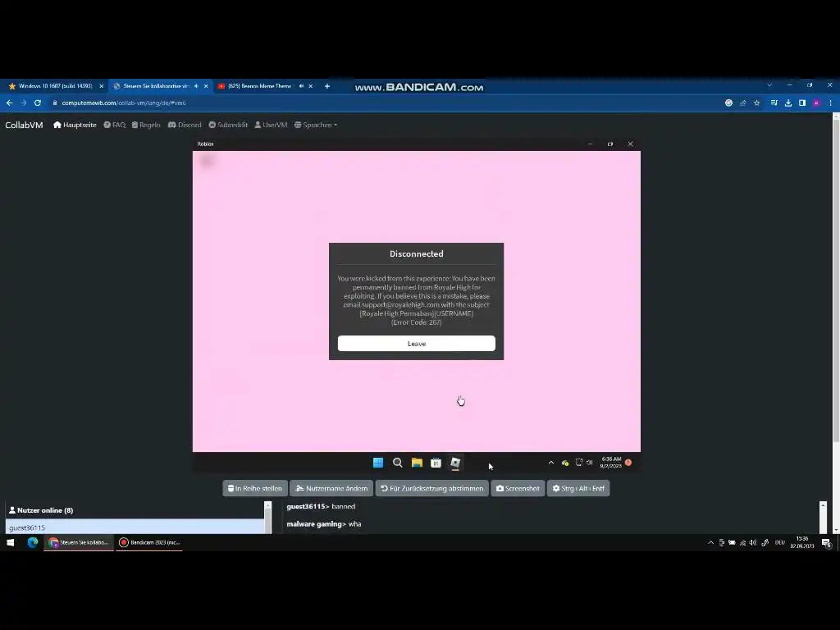Take a VM Screenshot with the camera button
Viewport: 840px width, 630px height.
518,488
